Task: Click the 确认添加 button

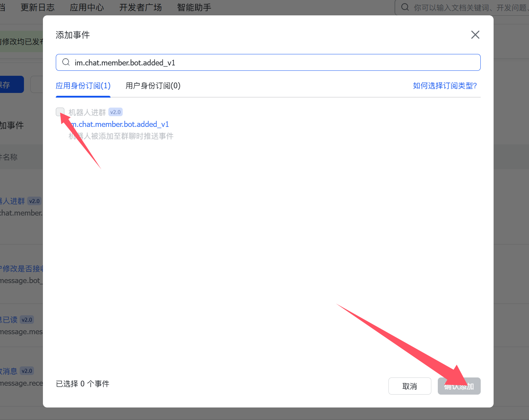Action: pyautogui.click(x=459, y=386)
